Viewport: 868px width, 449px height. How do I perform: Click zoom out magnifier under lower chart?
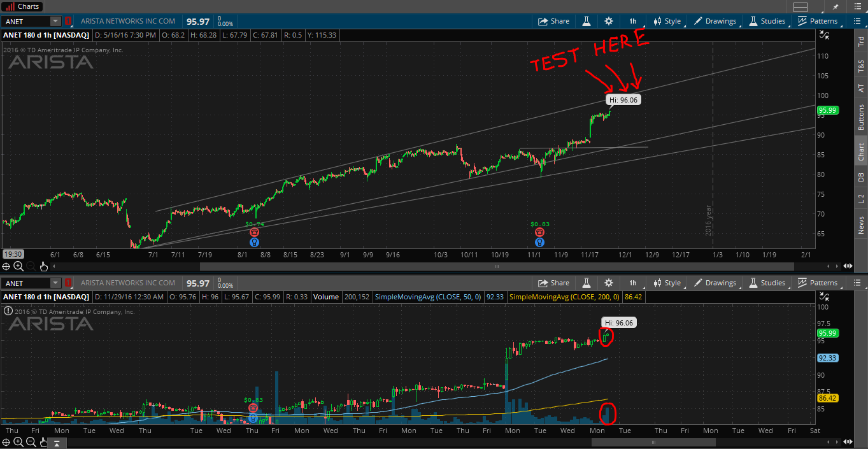coord(30,442)
